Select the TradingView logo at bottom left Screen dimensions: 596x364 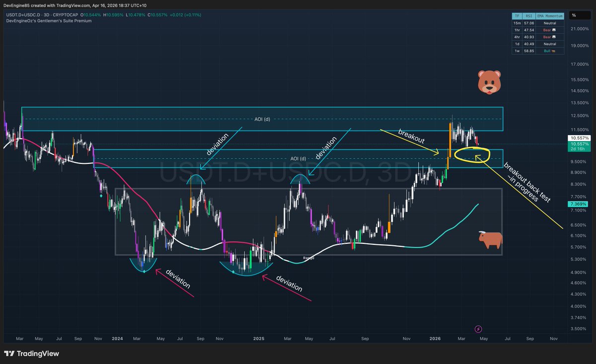(x=30, y=354)
